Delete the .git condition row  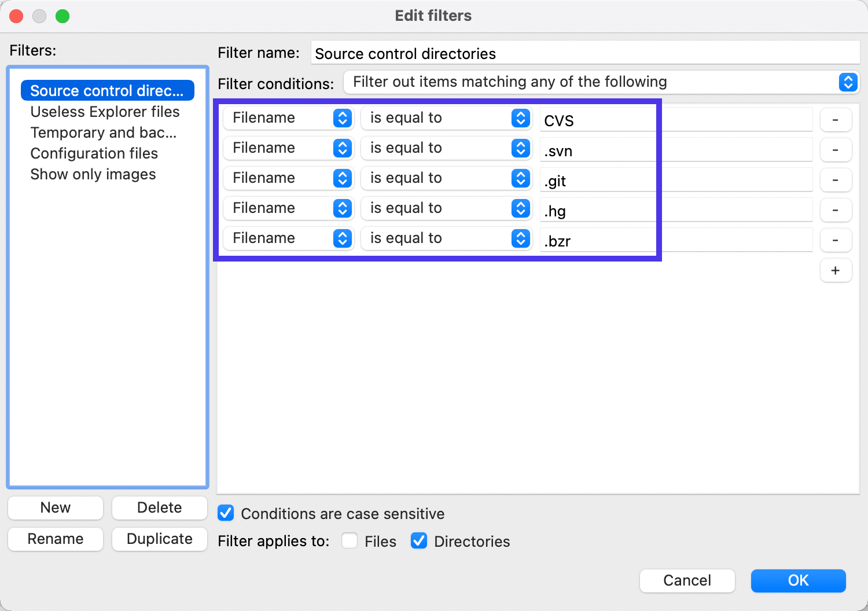836,180
